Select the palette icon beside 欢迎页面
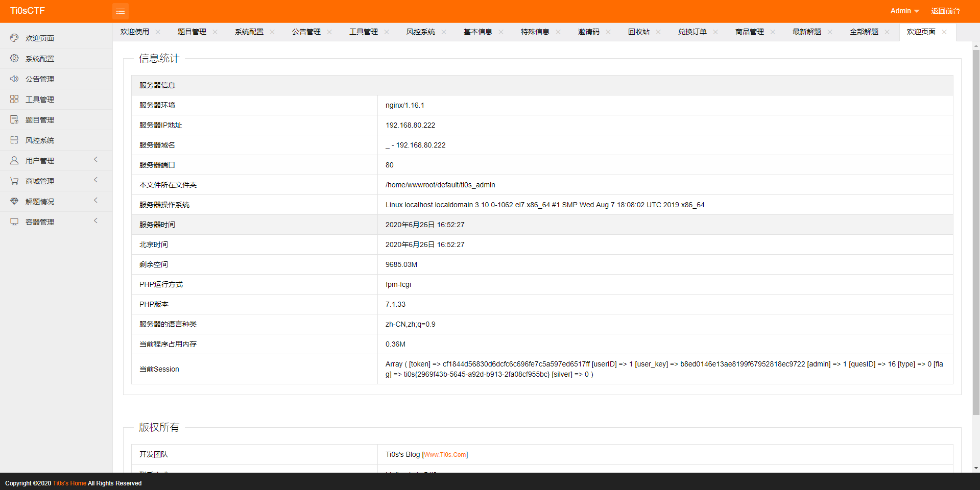This screenshot has width=980, height=490. tap(14, 38)
